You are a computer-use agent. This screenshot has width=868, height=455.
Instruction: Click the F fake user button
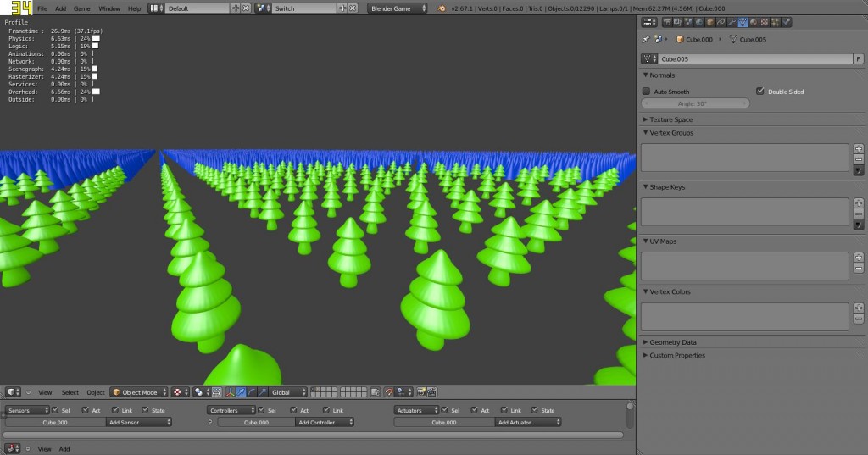[x=858, y=58]
